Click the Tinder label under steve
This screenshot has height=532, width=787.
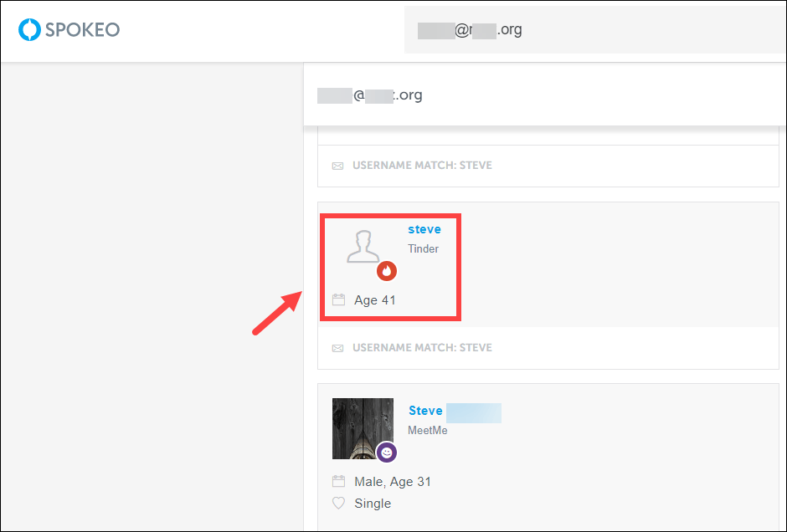[423, 248]
